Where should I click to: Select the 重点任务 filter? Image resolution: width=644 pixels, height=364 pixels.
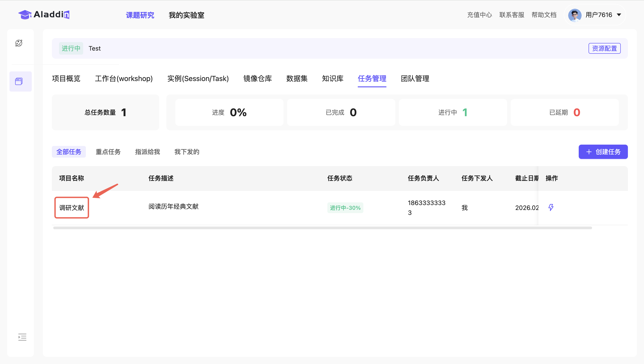coord(108,152)
